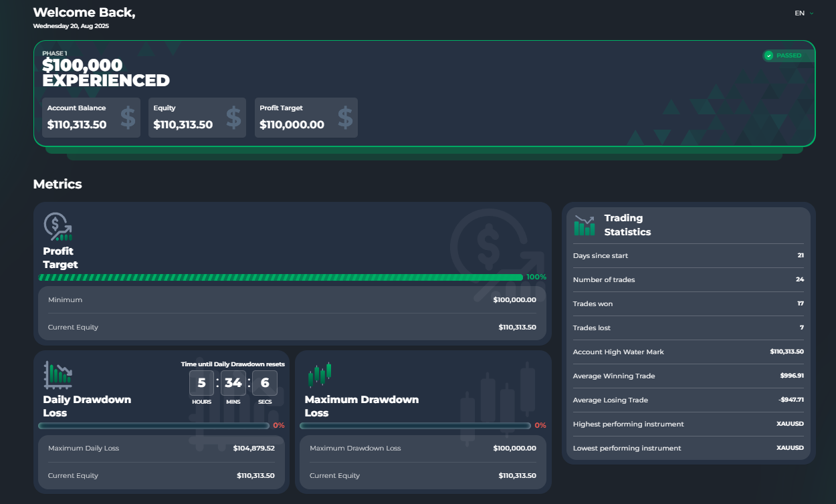Click the Daily Drawdown Loss progress bar
This screenshot has height=504, width=836.
154,425
